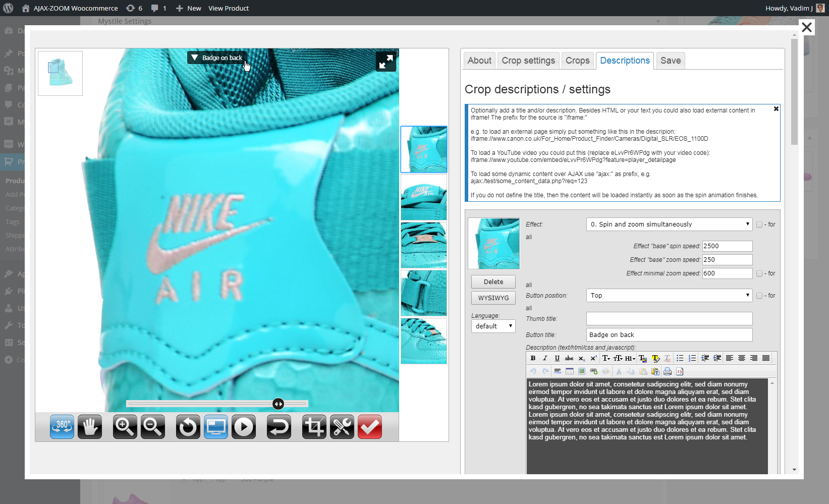The height and width of the screenshot is (504, 829).
Task: Activate the 360° spin mode button
Action: (62, 427)
